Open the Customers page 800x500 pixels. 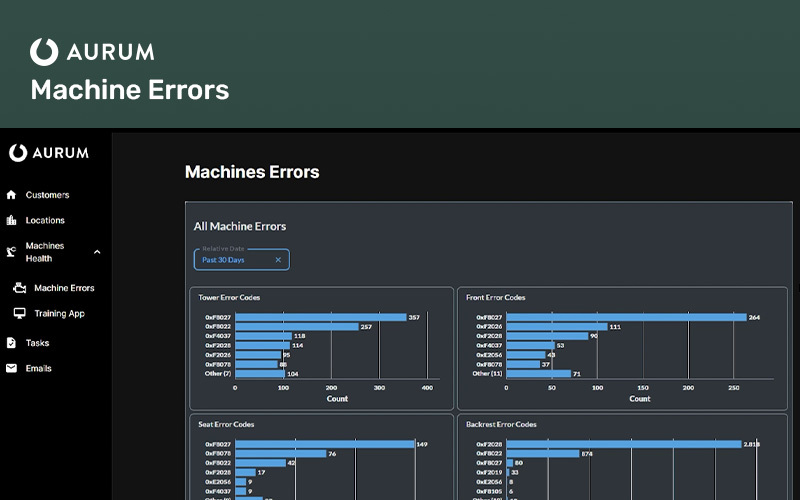[47, 195]
